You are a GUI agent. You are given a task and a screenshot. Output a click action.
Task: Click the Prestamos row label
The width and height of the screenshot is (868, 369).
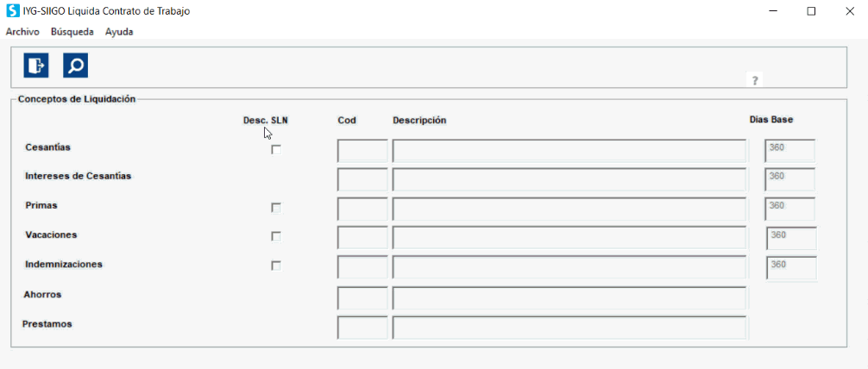[47, 324]
